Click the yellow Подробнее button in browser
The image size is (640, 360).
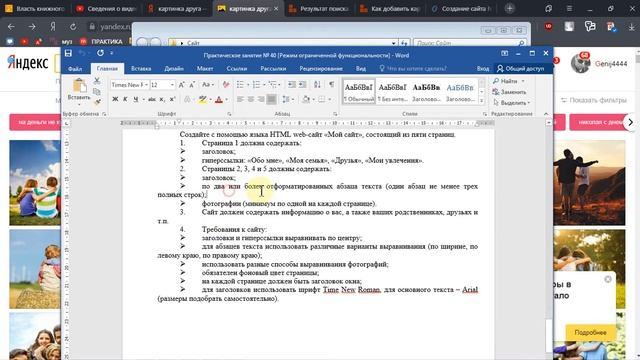[590, 332]
